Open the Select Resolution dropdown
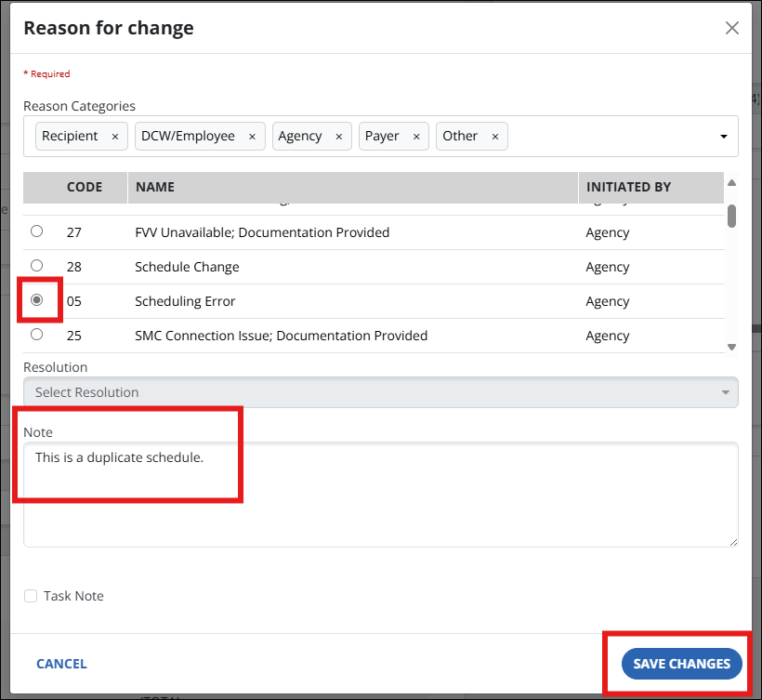This screenshot has width=762, height=700. (x=380, y=392)
